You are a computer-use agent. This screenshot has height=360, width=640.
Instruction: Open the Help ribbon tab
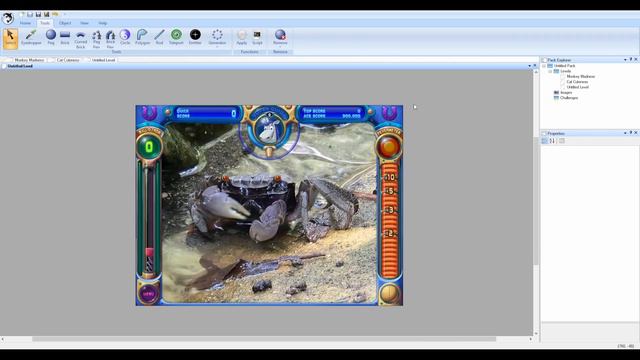[102, 23]
